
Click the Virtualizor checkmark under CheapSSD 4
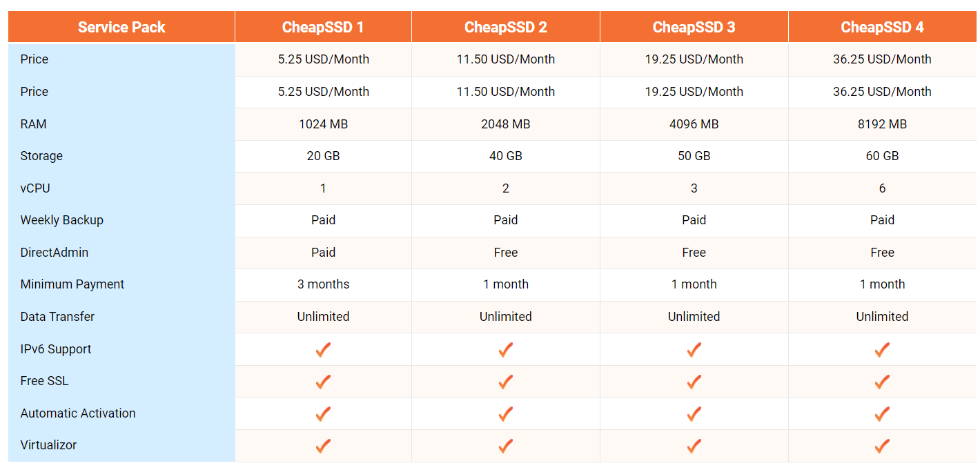(x=882, y=446)
